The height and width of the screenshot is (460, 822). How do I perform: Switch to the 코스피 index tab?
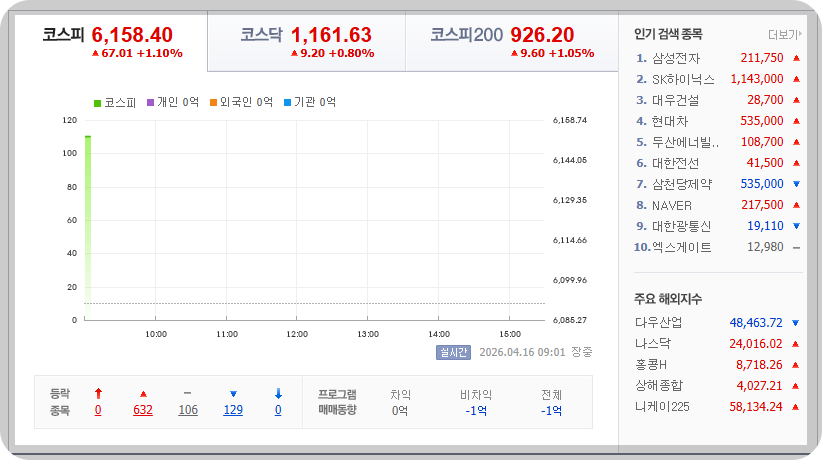(111, 42)
